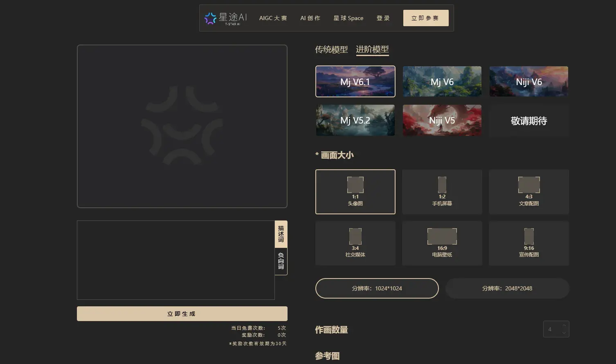Choose the Mj V6 model
Viewport: 616px width, 364px height.
442,81
